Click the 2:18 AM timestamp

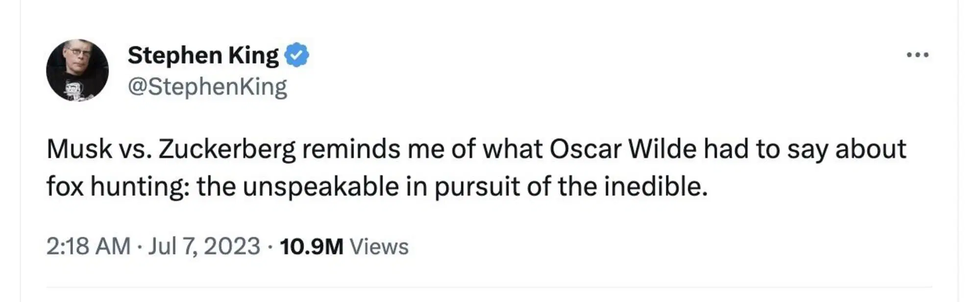88,246
